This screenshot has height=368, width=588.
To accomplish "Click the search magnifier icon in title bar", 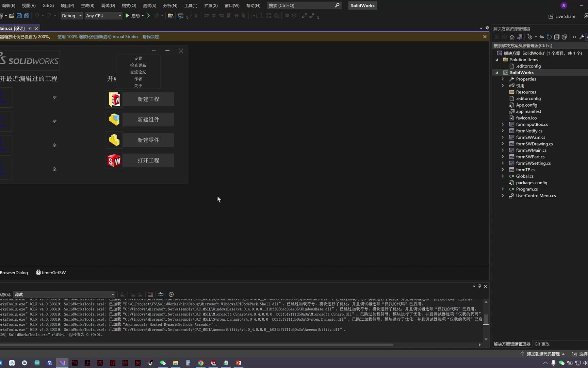I will point(337,5).
